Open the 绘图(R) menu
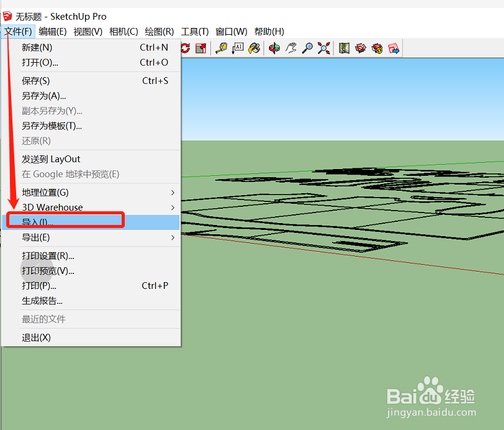This screenshot has width=504, height=430. [159, 32]
